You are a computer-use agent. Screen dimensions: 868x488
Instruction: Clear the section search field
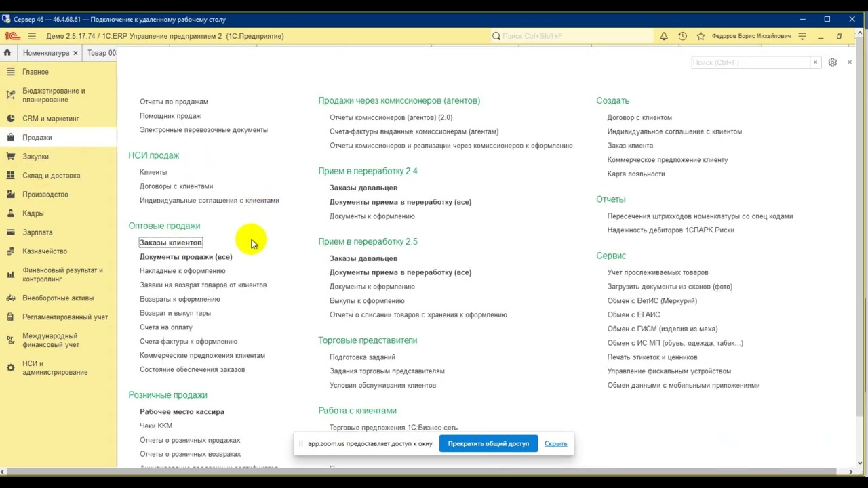tap(815, 62)
